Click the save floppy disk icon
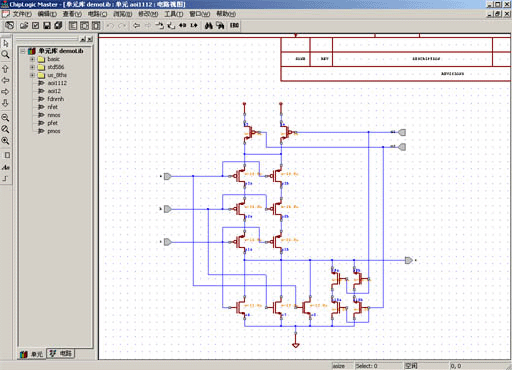This screenshot has height=370, width=512. pos(47,26)
